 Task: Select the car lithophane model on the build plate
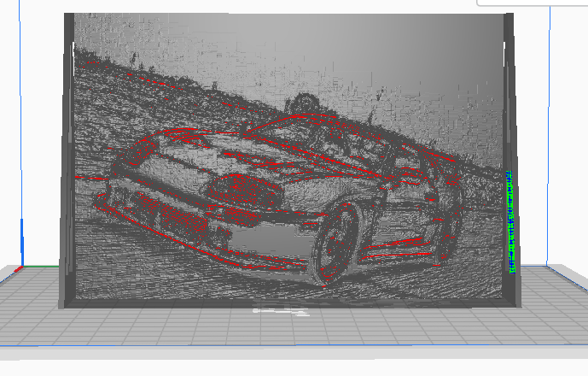click(289, 161)
